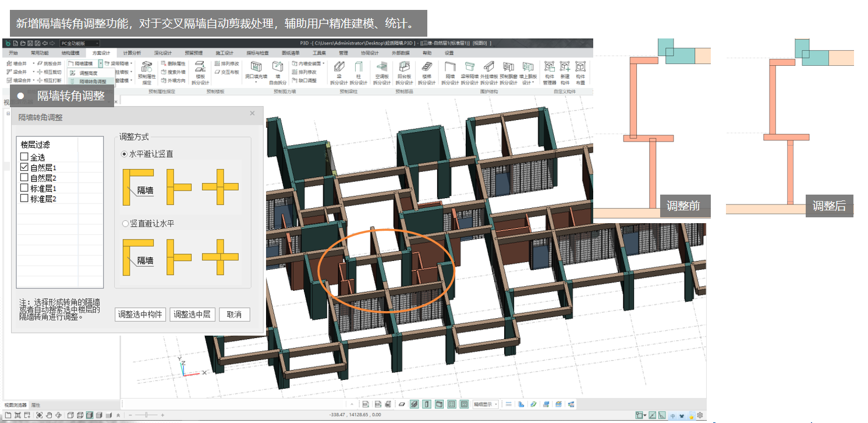Switch to the 计算分析 ribbon tab
The image size is (868, 423).
[x=132, y=53]
